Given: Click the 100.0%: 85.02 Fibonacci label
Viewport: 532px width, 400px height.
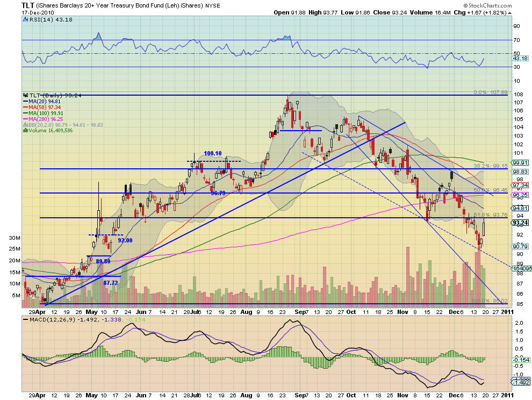Looking at the screenshot, I should click(490, 301).
